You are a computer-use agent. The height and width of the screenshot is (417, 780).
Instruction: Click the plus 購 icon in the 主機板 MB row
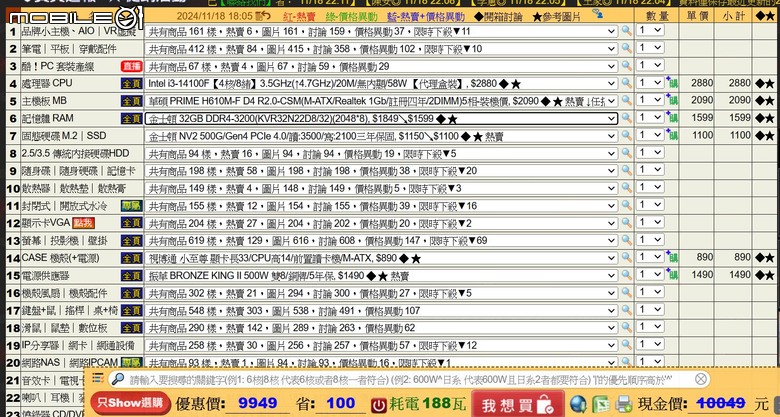coord(672,101)
